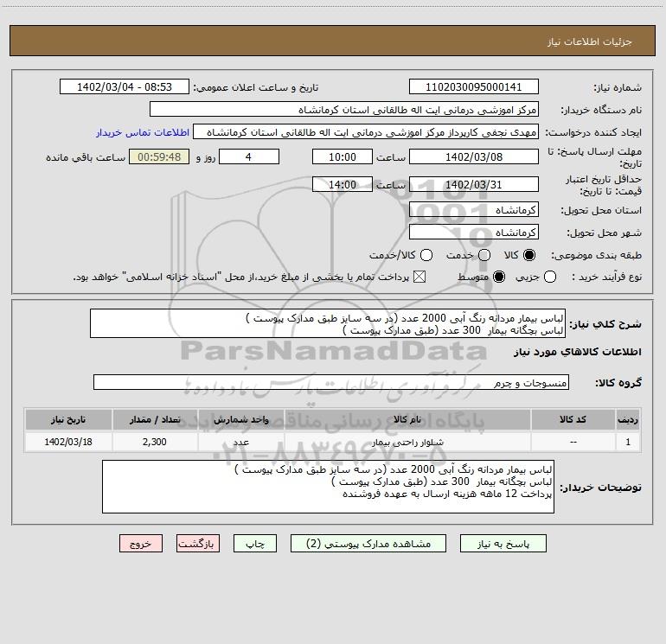Click the request creator name field

click(x=366, y=131)
